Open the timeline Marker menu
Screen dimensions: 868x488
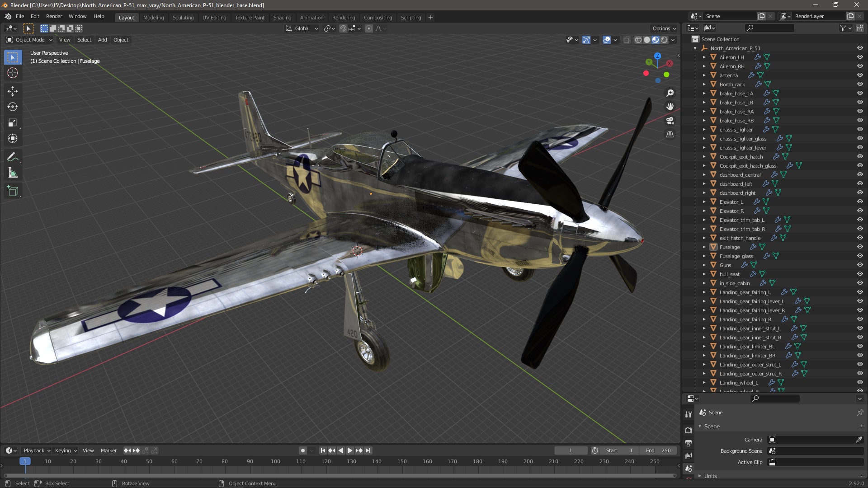click(x=108, y=450)
